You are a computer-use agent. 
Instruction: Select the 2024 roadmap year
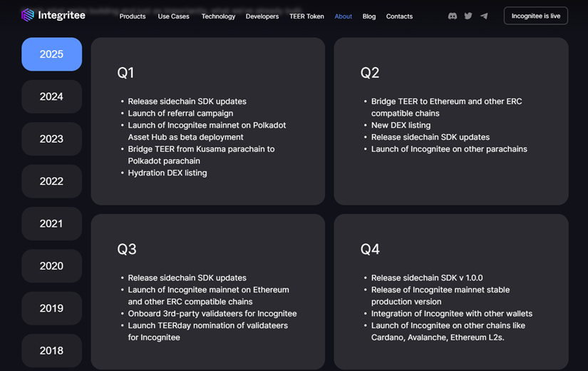[52, 96]
